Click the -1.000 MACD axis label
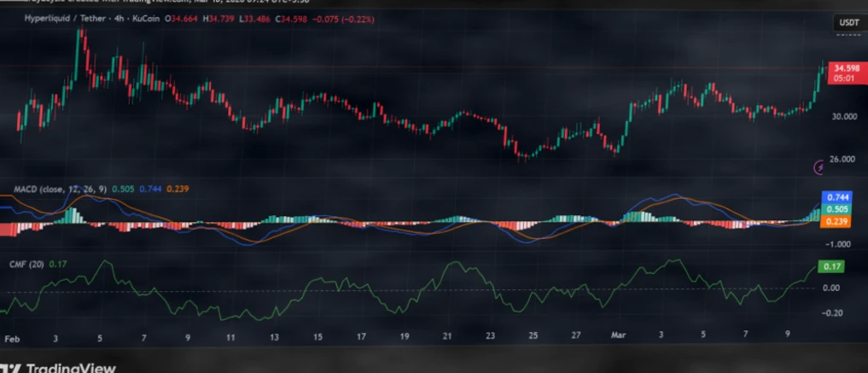 [840, 244]
